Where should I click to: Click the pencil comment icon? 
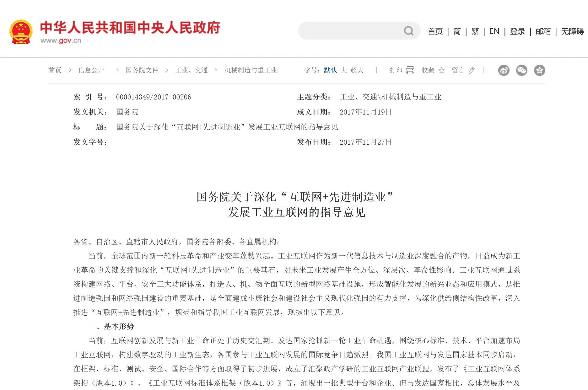point(471,70)
